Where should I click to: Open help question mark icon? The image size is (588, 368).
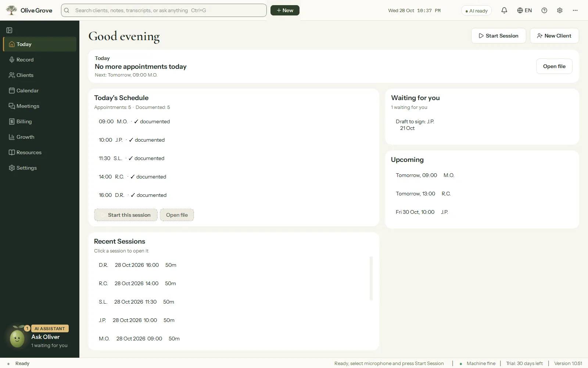[x=544, y=10]
